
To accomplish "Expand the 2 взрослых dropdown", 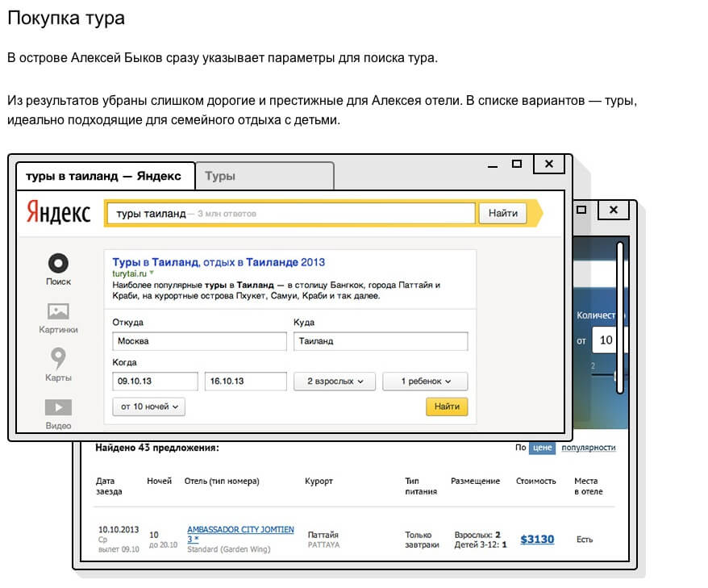I will tap(330, 382).
